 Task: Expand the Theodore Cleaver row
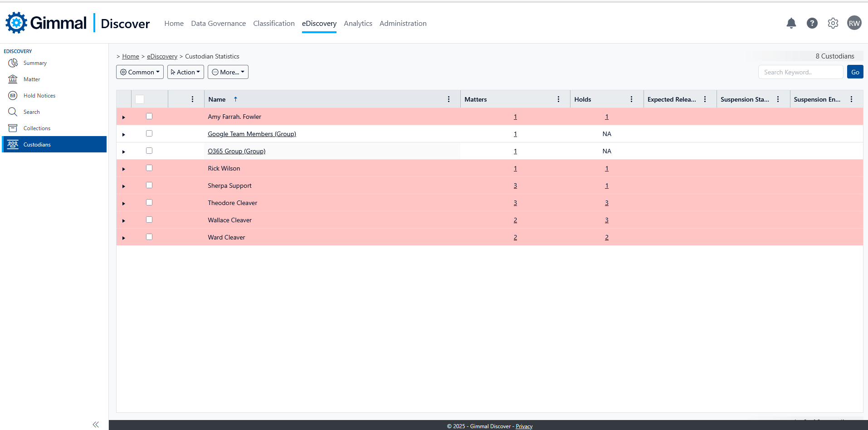[123, 203]
